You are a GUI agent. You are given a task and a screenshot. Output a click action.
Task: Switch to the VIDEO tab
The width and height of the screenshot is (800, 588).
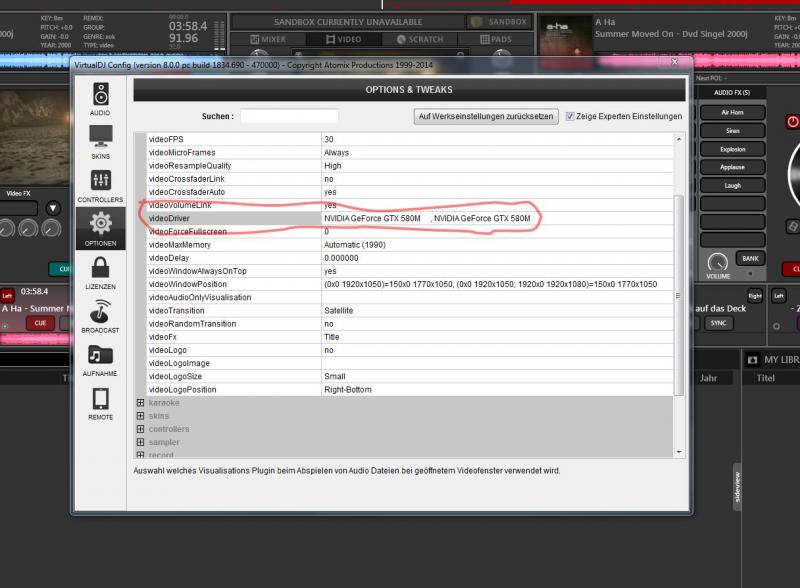pos(343,39)
